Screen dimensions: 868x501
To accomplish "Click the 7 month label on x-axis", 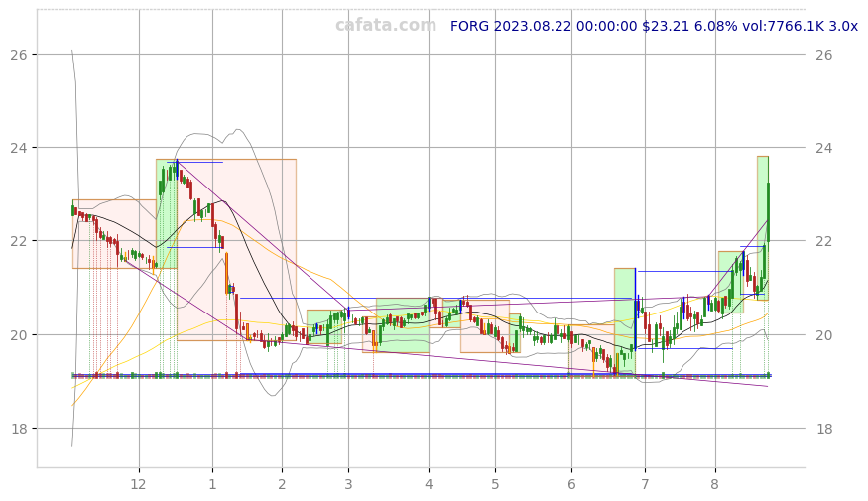I will (645, 484).
